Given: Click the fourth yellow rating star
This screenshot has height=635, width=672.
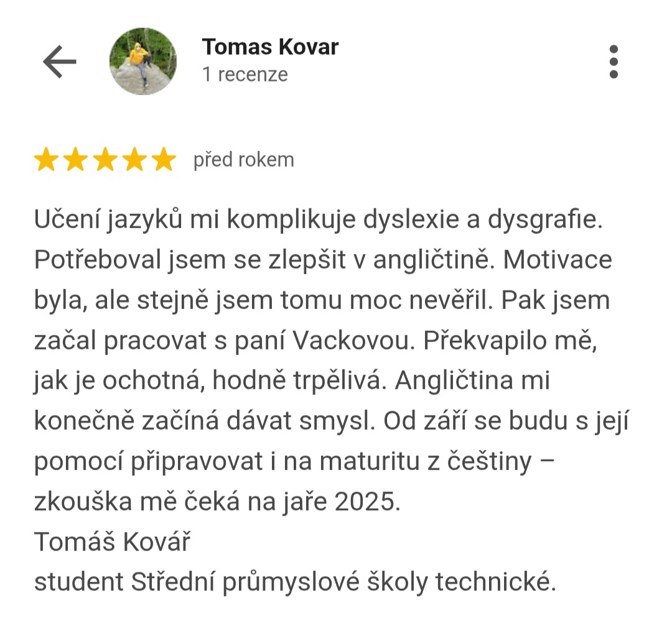Looking at the screenshot, I should coord(134,159).
